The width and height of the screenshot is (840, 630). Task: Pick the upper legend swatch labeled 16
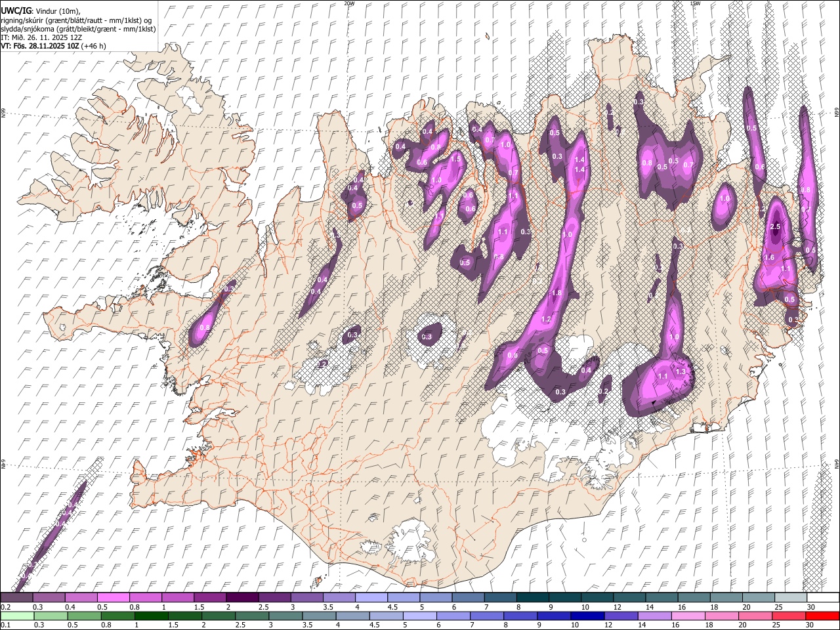tap(694, 598)
